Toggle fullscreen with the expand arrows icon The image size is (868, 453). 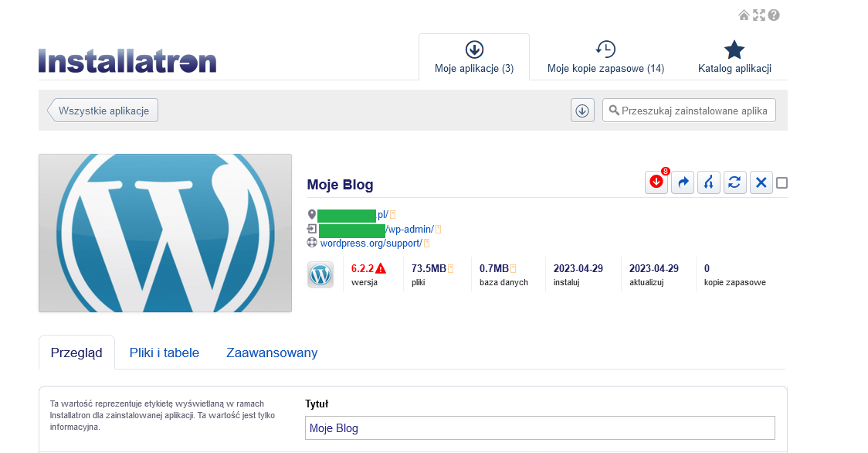pos(759,15)
